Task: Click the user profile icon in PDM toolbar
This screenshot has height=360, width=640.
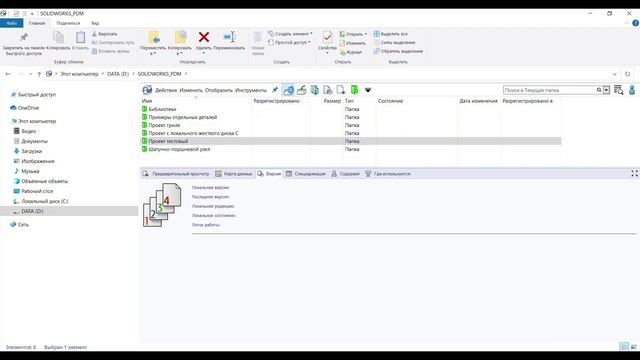Action: point(632,90)
